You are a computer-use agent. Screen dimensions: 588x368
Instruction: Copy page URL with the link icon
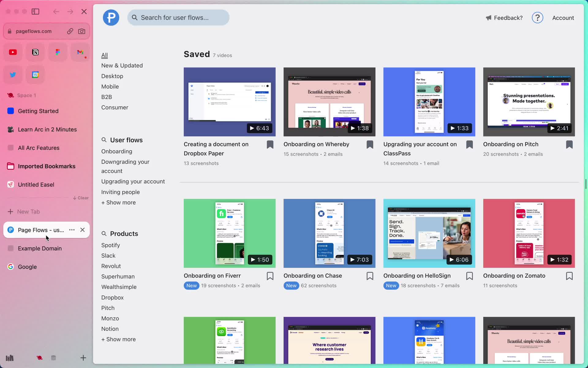click(70, 31)
